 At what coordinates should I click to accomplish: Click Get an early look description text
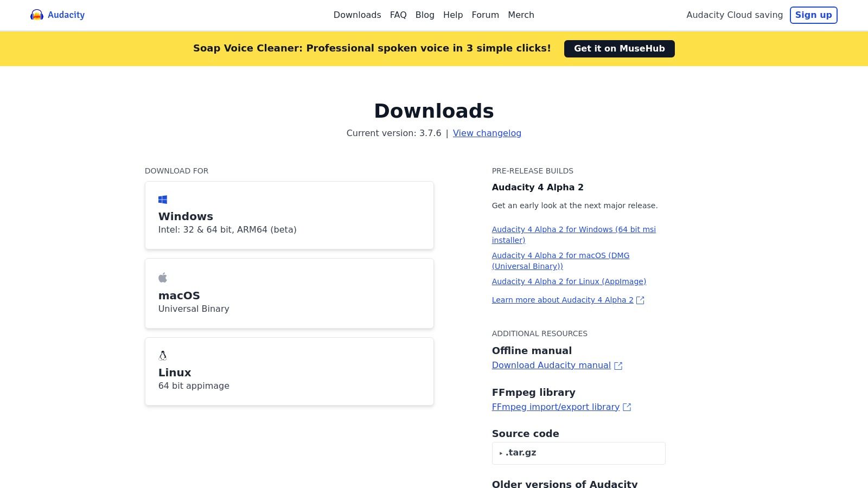coord(575,206)
